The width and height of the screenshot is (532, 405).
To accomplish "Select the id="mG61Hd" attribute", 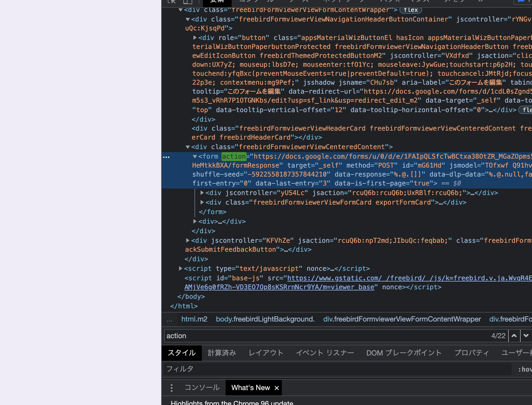I will pyautogui.click(x=423, y=166).
